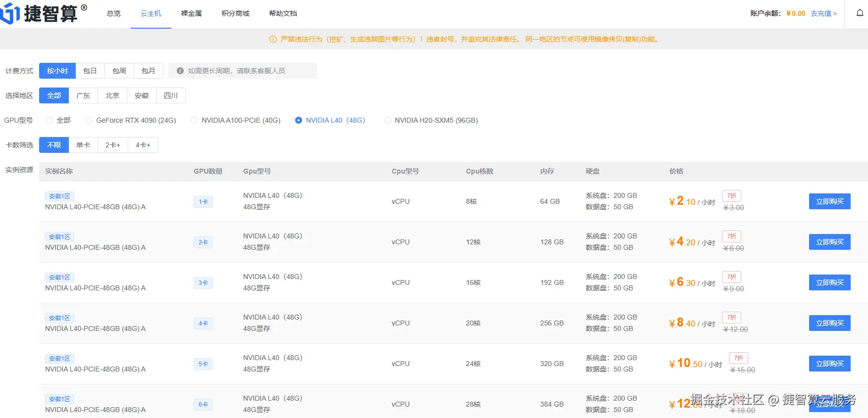The height and width of the screenshot is (418, 868).
Task: Click the 去充值 link
Action: 823,13
